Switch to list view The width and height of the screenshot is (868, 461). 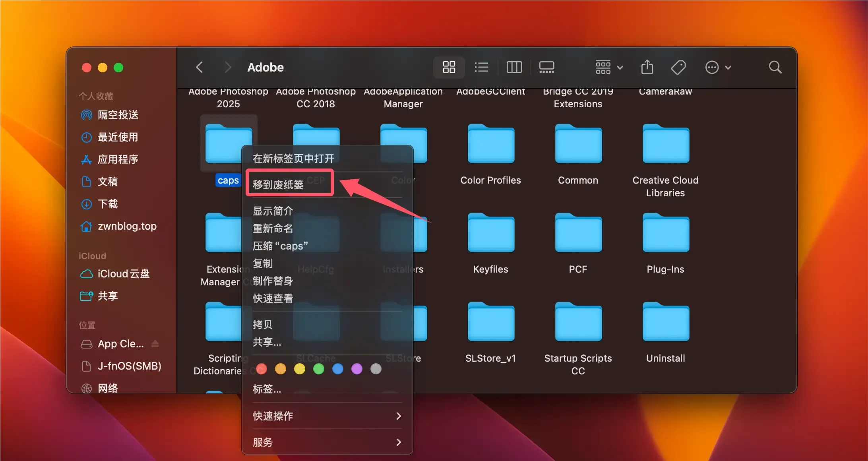(481, 67)
